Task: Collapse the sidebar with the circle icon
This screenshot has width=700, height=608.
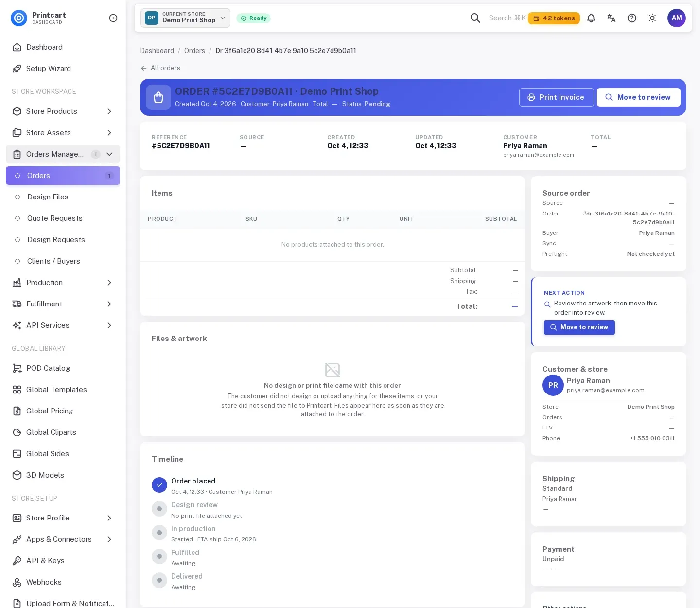Action: (x=113, y=18)
